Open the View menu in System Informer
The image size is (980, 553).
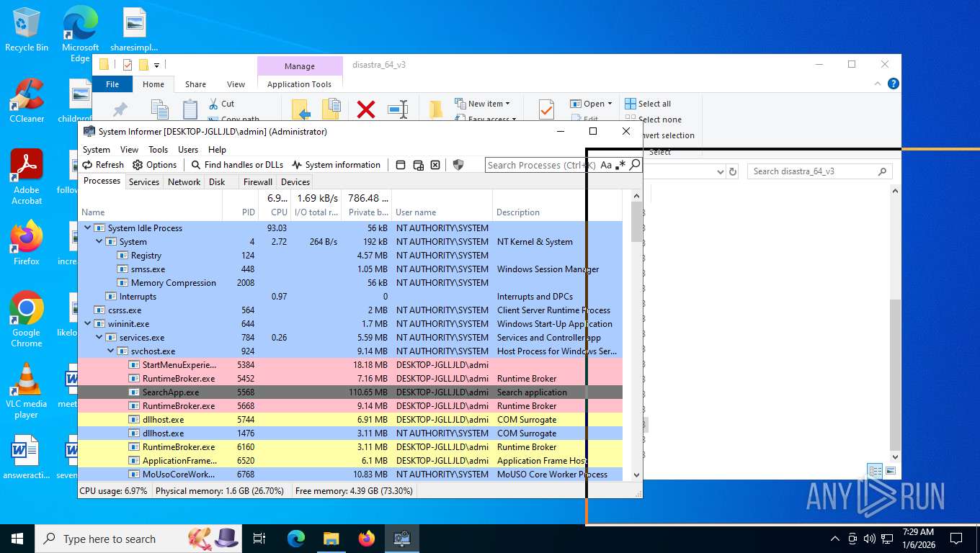tap(129, 150)
